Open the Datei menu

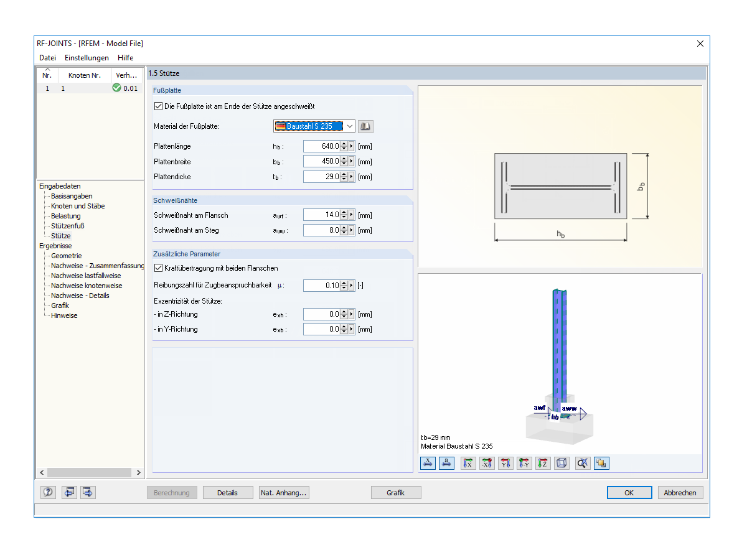coord(47,58)
